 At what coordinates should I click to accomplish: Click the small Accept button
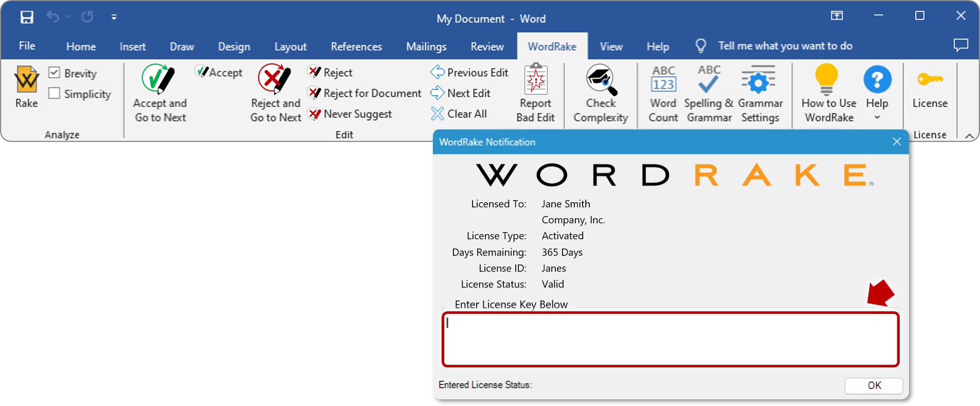[219, 73]
